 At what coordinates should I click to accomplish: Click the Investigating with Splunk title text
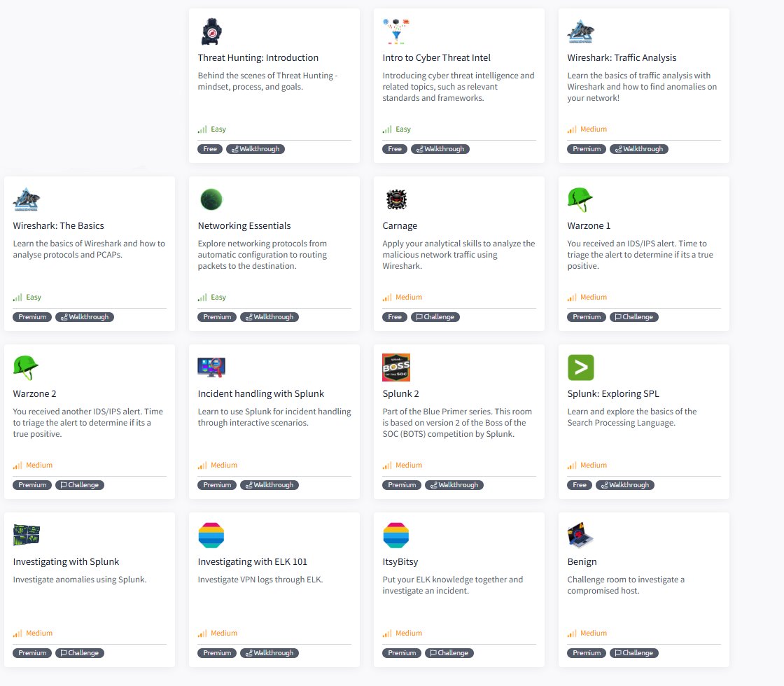pos(66,562)
